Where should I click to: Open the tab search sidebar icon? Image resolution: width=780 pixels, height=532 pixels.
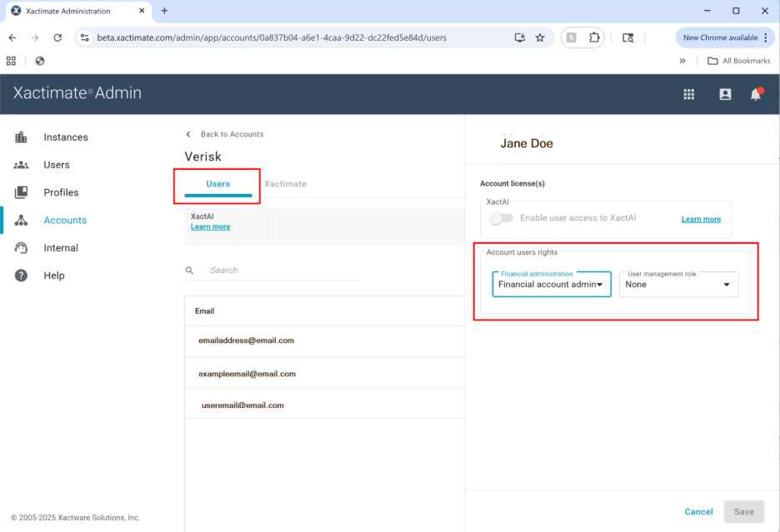pos(628,37)
